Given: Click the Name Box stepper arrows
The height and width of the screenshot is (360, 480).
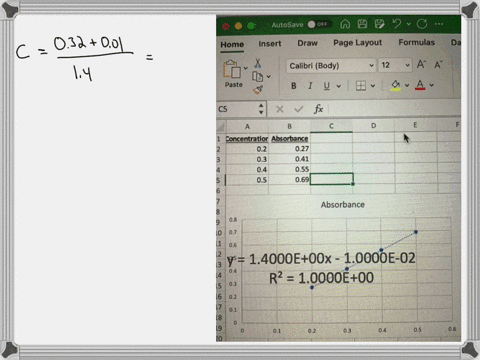Looking at the screenshot, I should 261,109.
